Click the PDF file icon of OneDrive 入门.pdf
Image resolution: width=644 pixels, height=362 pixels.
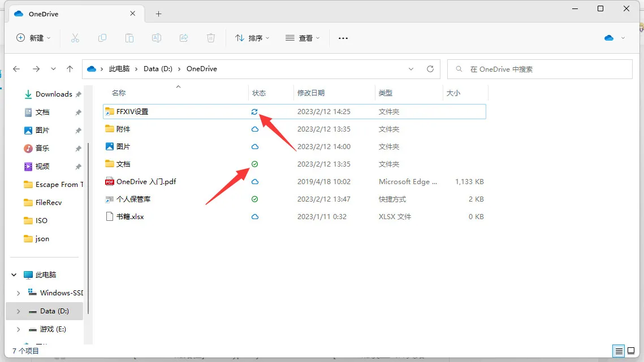109,181
